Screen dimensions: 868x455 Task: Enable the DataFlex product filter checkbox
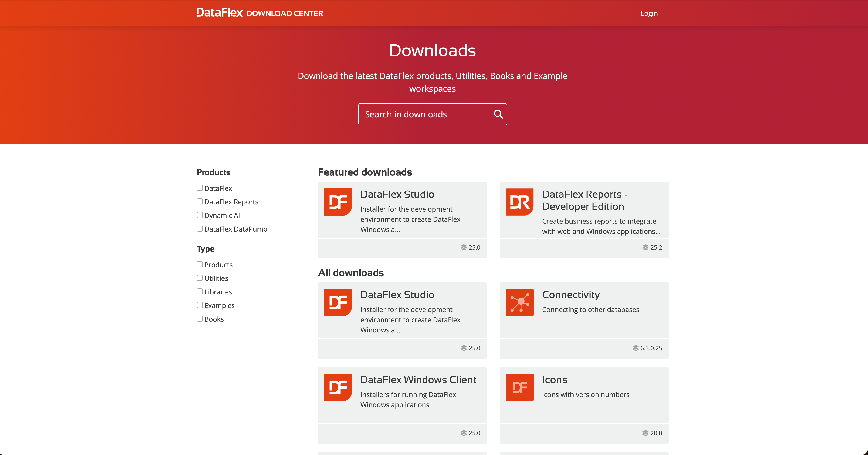point(200,188)
